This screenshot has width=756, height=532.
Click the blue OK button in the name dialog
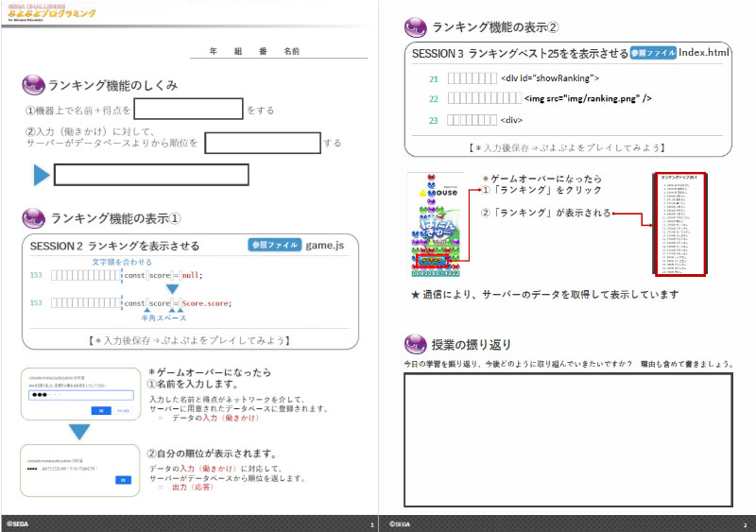click(101, 410)
